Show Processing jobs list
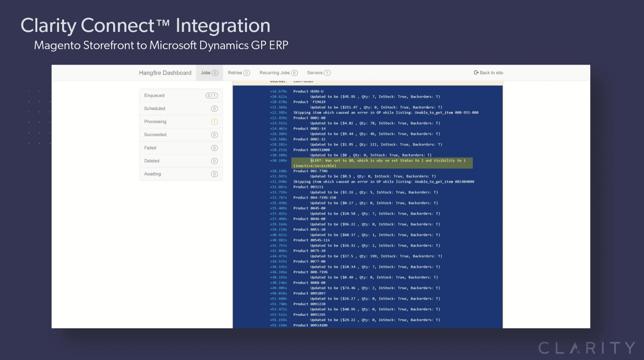The width and height of the screenshot is (644, 360). pos(181,122)
